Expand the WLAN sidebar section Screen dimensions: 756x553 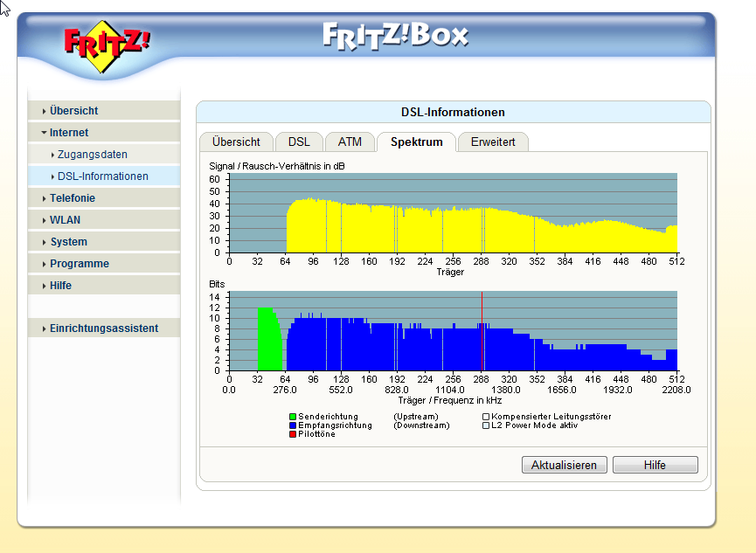point(104,220)
